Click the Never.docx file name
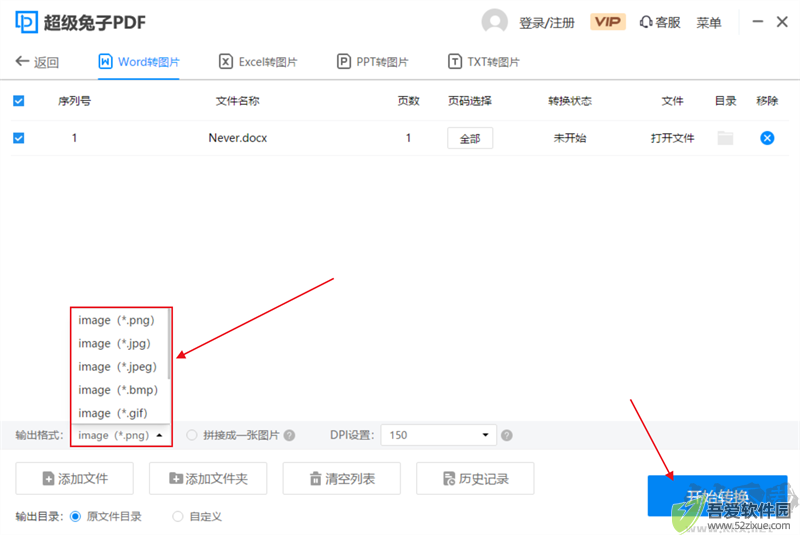 click(238, 138)
